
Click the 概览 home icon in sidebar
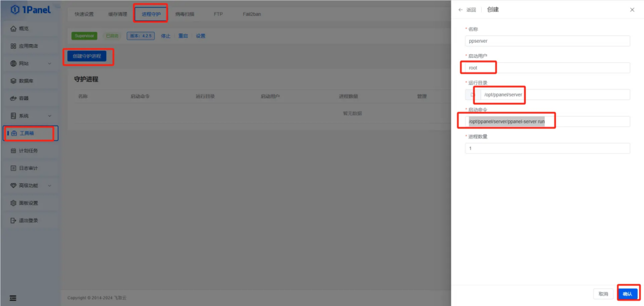tap(13, 29)
